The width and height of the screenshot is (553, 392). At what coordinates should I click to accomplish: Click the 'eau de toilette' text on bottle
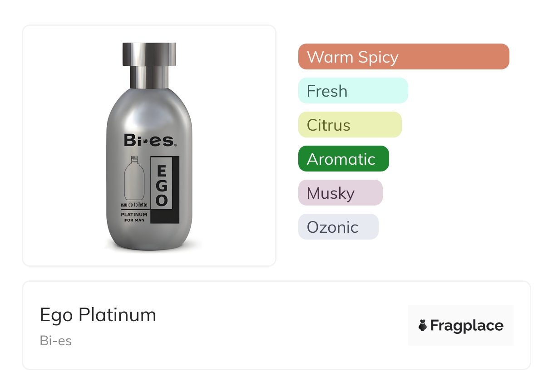coord(134,206)
